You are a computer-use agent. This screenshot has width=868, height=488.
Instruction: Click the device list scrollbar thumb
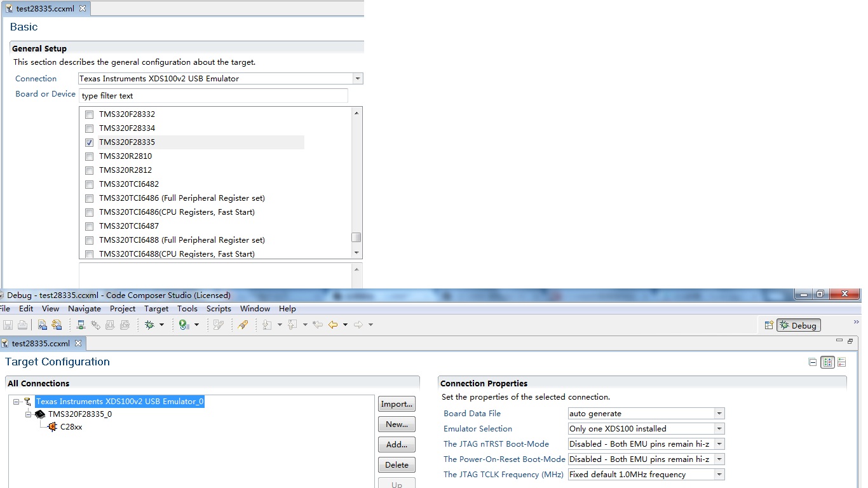[x=356, y=238]
